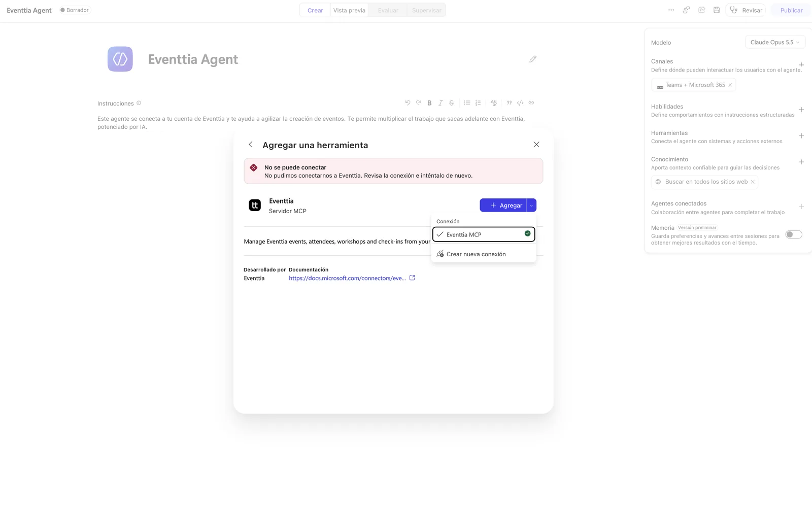Toggle the Memoria switch on
Image resolution: width=812 pixels, height=514 pixels.
pos(794,234)
